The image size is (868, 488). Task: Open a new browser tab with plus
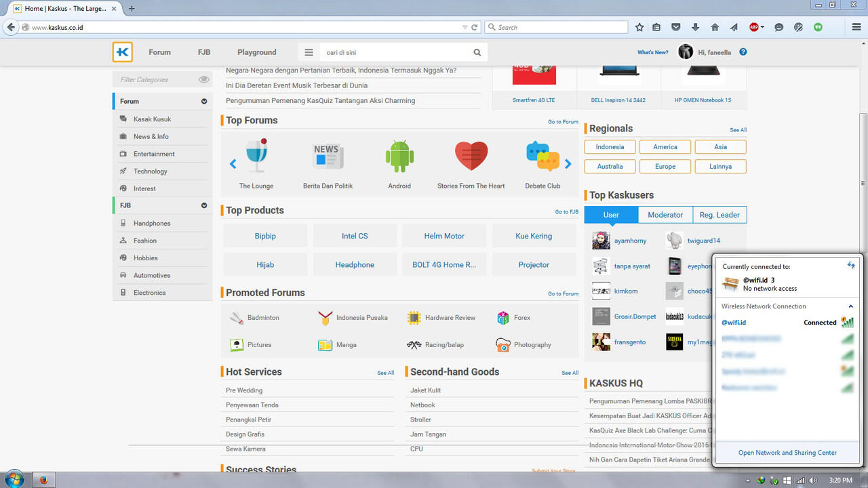pos(132,9)
